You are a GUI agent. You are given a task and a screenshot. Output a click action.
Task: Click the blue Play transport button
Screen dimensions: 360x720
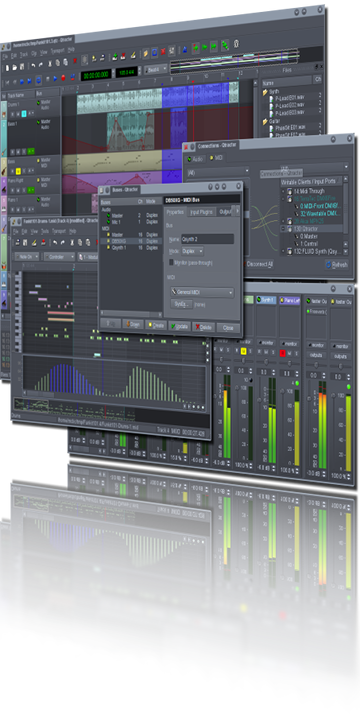[55, 79]
